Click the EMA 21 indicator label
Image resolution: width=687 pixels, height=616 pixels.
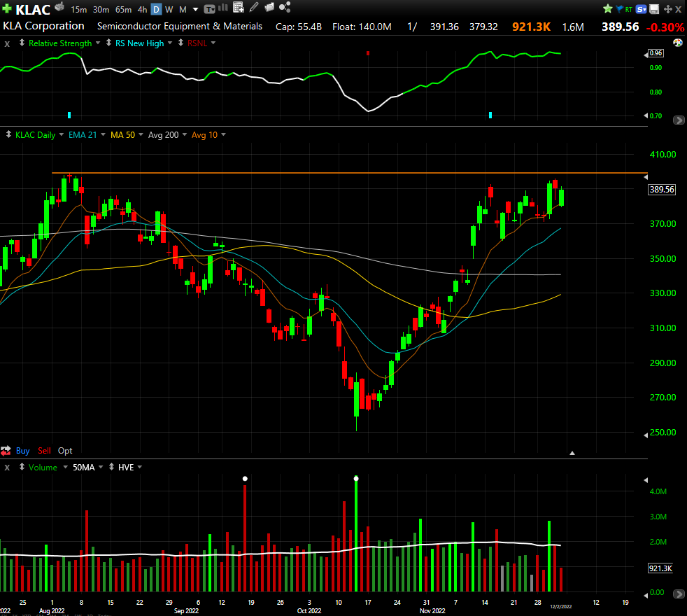pos(83,135)
